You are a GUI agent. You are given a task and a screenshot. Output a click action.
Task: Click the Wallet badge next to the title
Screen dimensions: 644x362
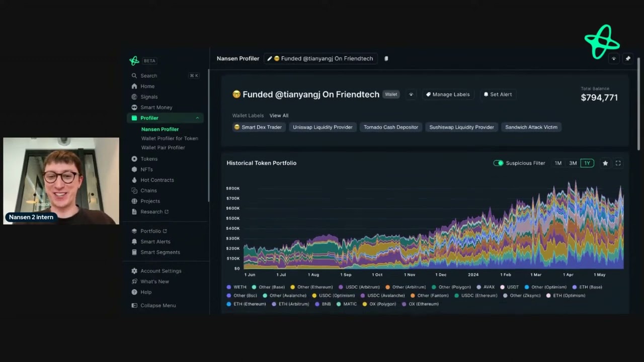point(391,95)
